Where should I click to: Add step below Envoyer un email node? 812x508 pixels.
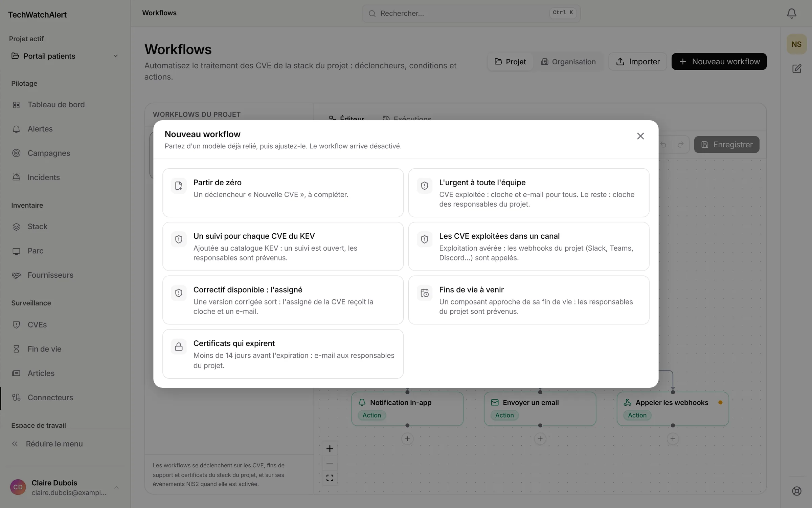click(x=540, y=439)
